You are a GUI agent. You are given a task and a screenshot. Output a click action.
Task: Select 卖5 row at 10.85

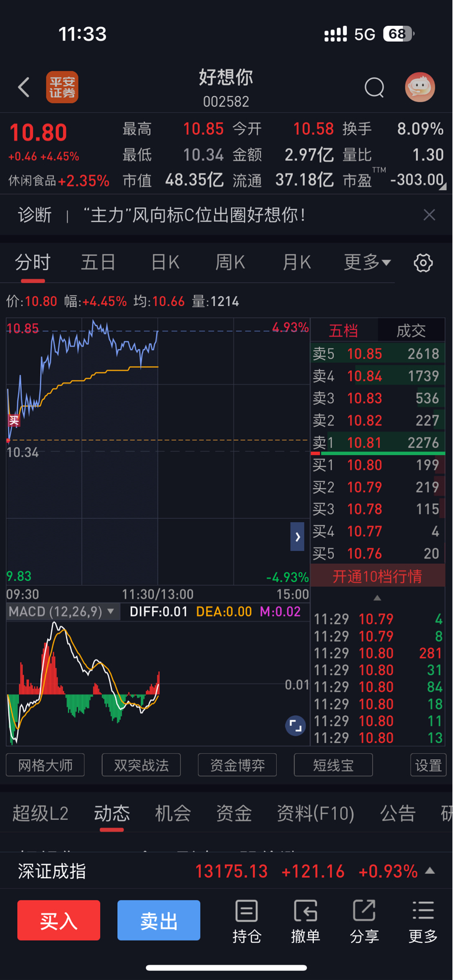378,354
